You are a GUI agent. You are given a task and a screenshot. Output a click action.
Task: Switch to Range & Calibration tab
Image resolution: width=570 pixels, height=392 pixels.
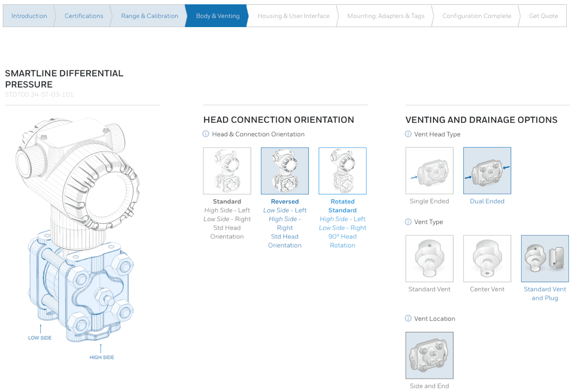tap(149, 16)
